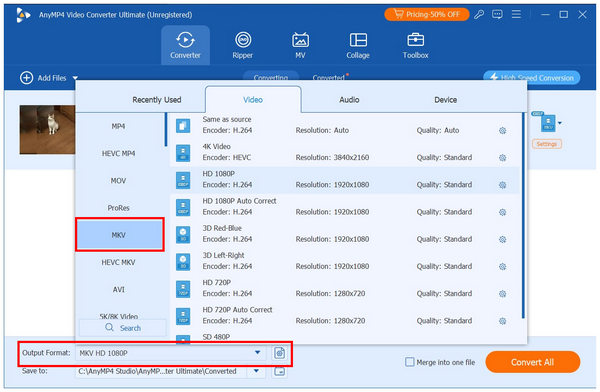600x392 pixels.
Task: Open the Output Format MKV HD 1080P dropdown
Action: pos(171,353)
